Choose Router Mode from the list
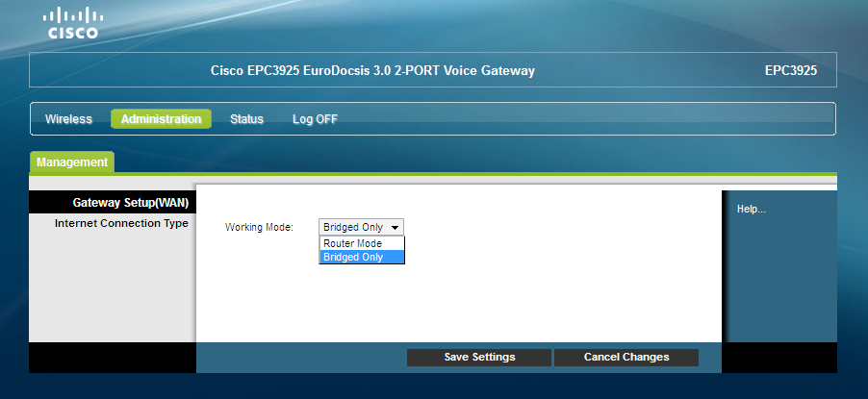 pyautogui.click(x=362, y=243)
